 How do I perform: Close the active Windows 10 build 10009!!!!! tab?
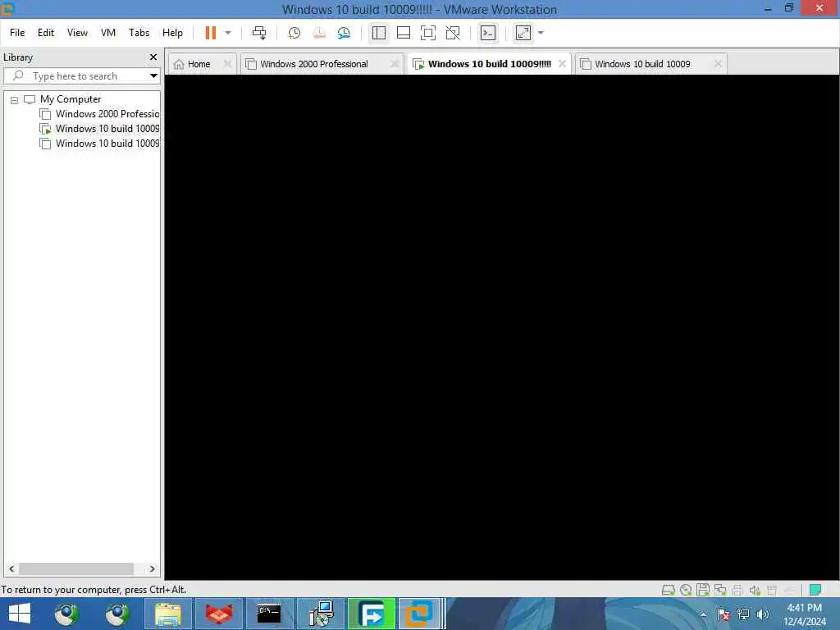(x=563, y=64)
